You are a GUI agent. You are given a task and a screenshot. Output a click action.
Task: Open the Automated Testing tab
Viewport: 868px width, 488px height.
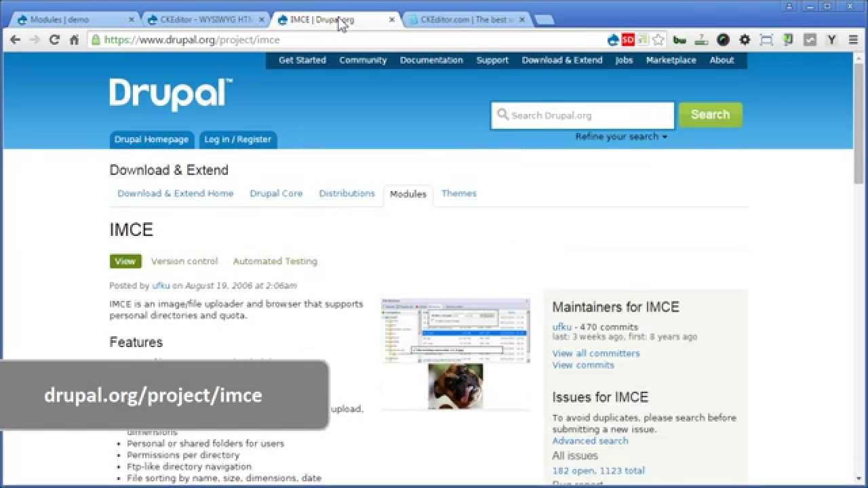[275, 261]
